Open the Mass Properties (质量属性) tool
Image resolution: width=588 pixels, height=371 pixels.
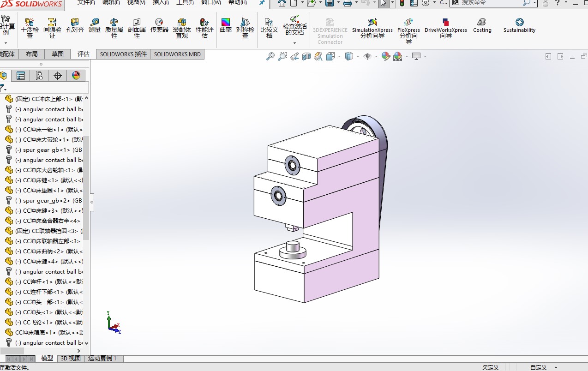pos(114,29)
